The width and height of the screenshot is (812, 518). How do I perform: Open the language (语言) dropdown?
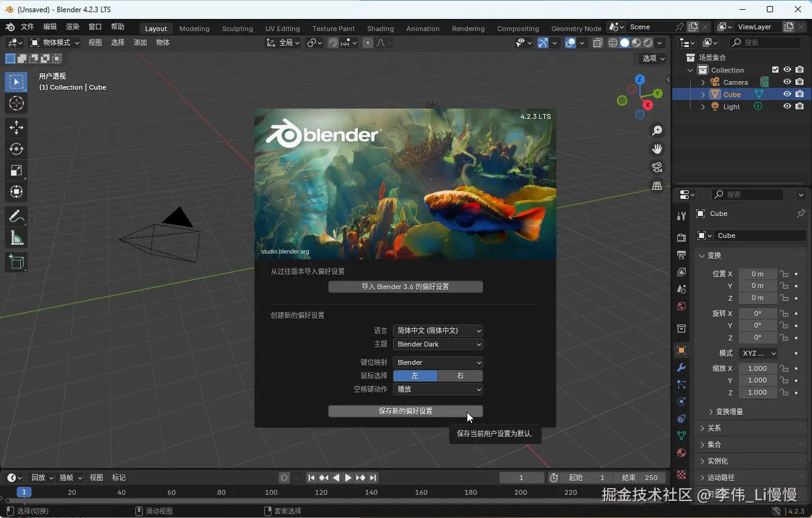438,331
